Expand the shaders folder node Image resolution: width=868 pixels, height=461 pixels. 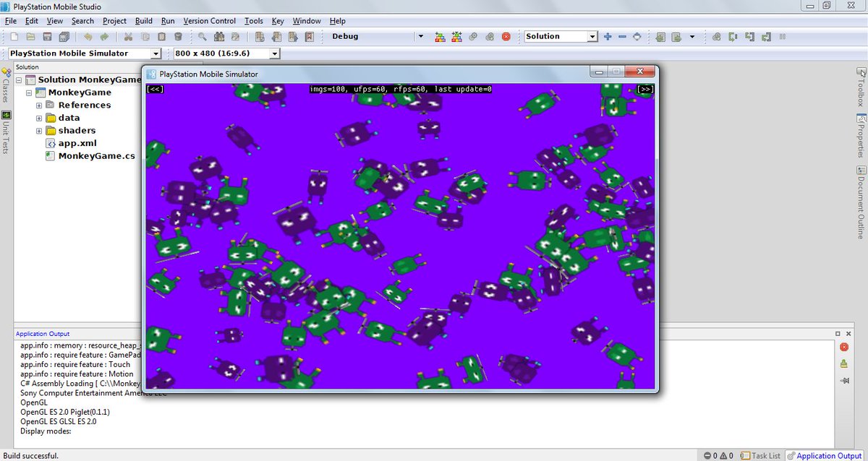[x=40, y=131]
